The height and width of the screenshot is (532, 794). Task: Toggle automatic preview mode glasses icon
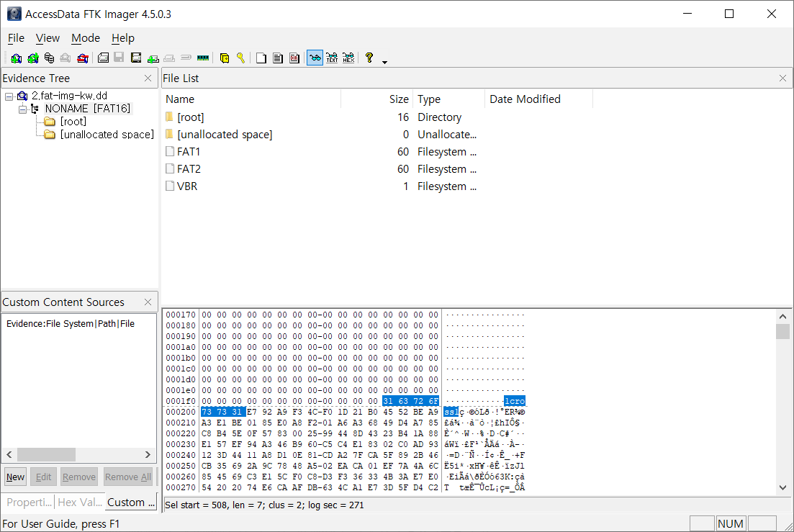[x=315, y=58]
